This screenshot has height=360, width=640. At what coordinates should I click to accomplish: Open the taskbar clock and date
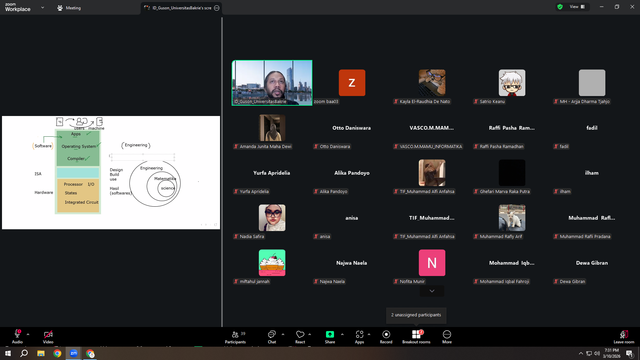[x=611, y=353]
